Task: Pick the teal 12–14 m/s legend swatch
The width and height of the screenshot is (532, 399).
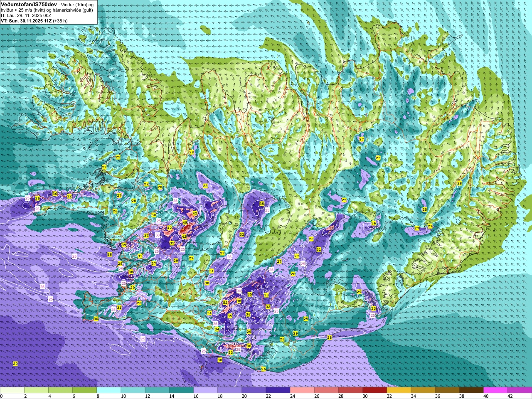Action: (157, 390)
